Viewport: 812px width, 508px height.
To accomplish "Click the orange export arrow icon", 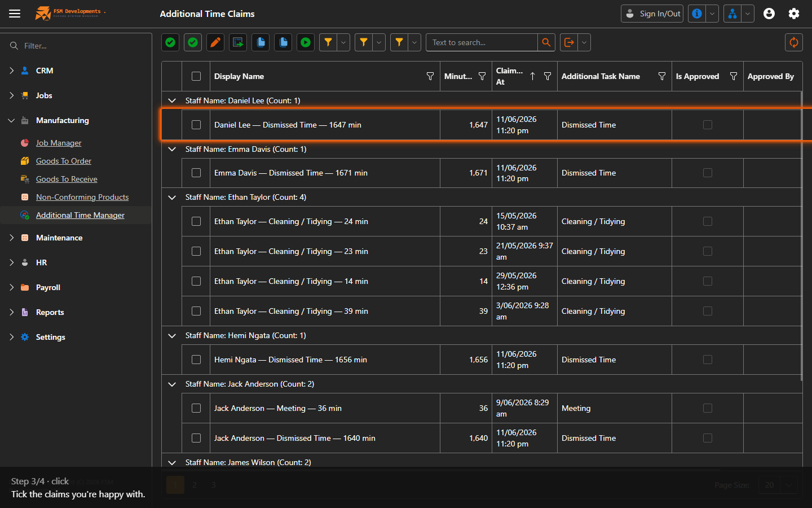I will point(569,42).
